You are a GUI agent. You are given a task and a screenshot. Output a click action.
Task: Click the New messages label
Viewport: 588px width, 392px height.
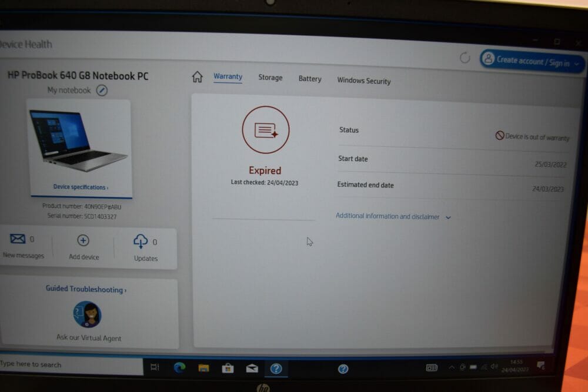point(24,256)
